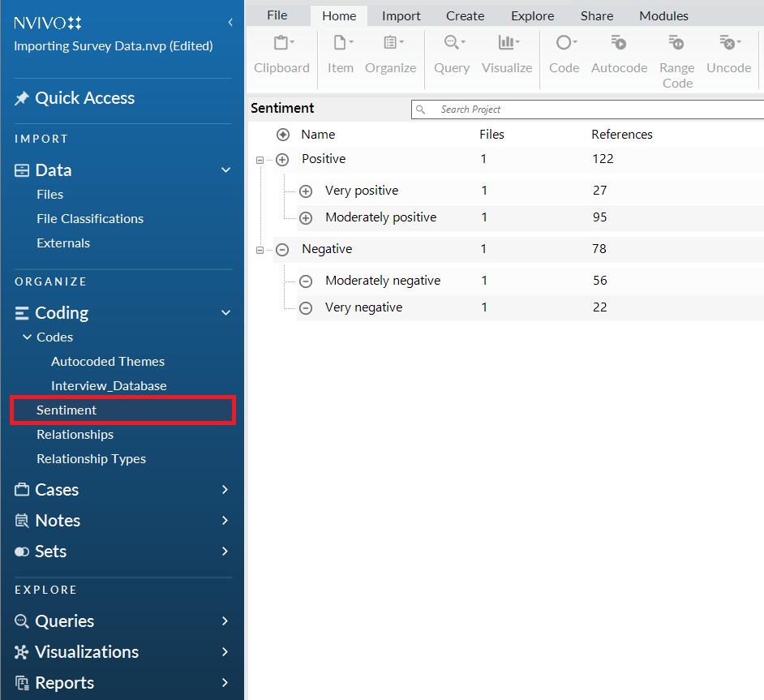Select the Very positive row name
The height and width of the screenshot is (700, 764).
362,191
